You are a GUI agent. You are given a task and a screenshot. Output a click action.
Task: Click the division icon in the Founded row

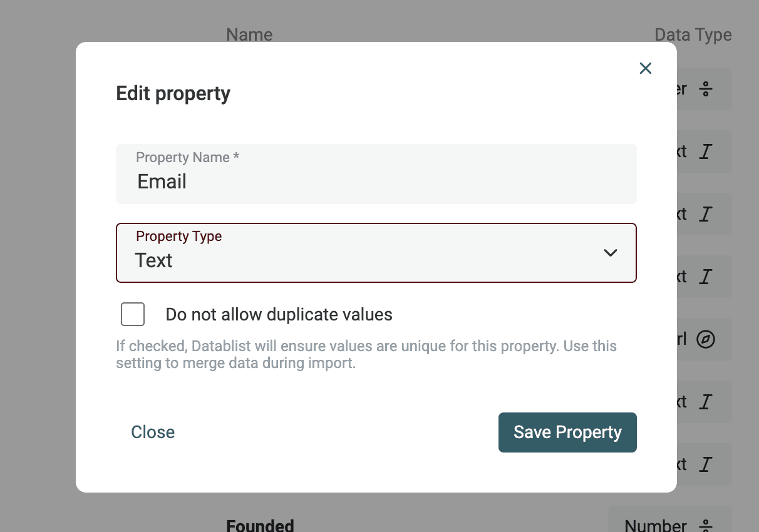(x=706, y=526)
